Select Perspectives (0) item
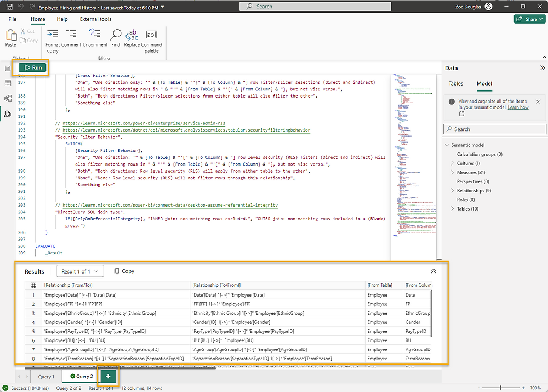This screenshot has height=392, width=548. click(x=473, y=181)
